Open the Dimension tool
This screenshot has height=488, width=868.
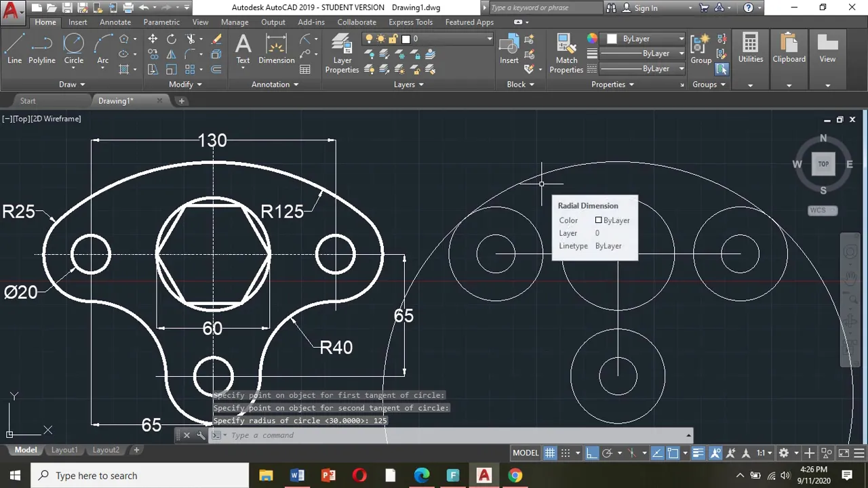tap(276, 49)
